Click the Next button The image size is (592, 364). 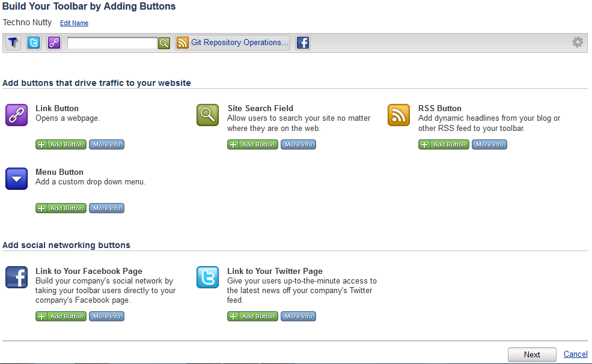[531, 354]
